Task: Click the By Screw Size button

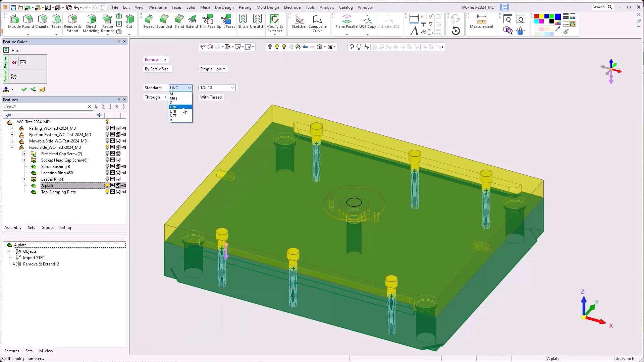Action: tap(157, 69)
